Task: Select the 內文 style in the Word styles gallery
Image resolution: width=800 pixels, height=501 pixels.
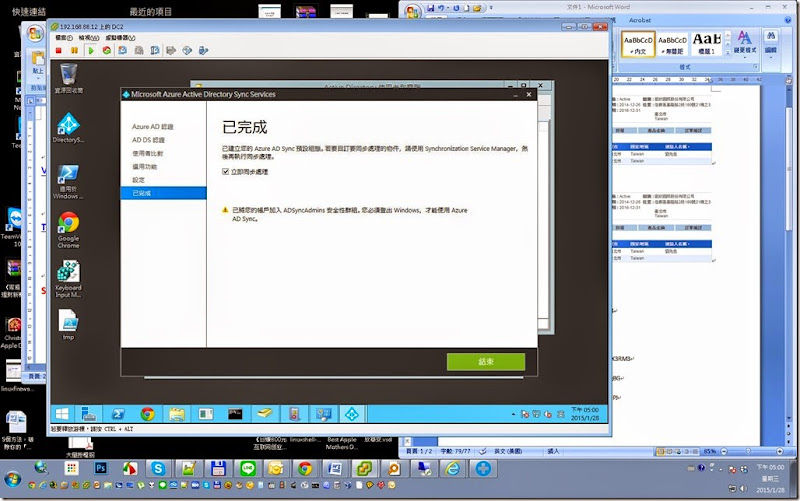Action: [x=638, y=44]
